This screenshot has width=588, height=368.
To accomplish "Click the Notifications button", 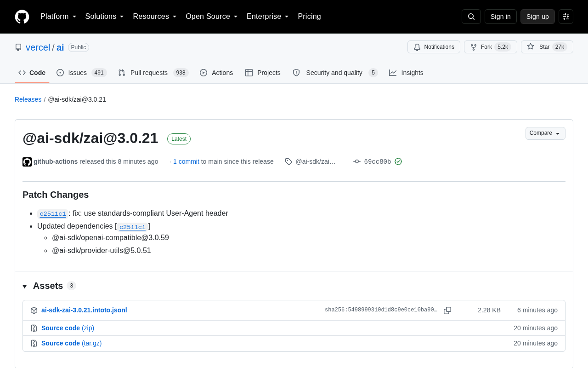I will [434, 47].
